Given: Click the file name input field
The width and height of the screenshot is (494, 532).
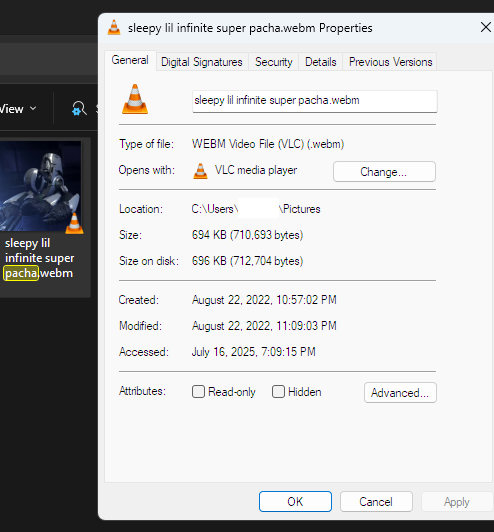Looking at the screenshot, I should (x=315, y=101).
